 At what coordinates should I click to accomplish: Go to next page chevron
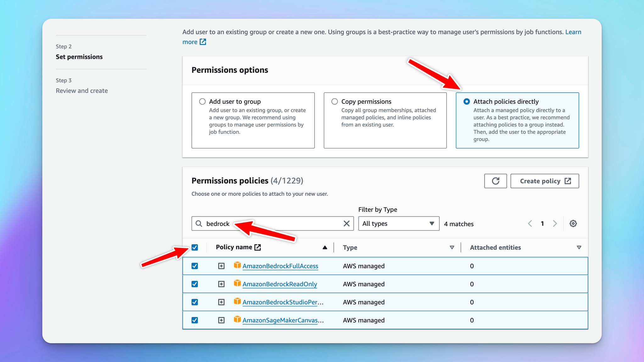click(555, 223)
